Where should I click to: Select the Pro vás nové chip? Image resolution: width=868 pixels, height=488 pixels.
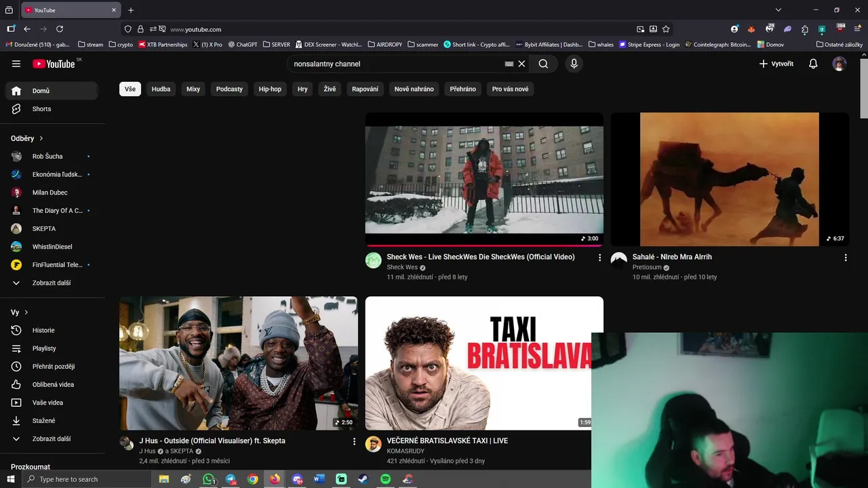(x=510, y=89)
